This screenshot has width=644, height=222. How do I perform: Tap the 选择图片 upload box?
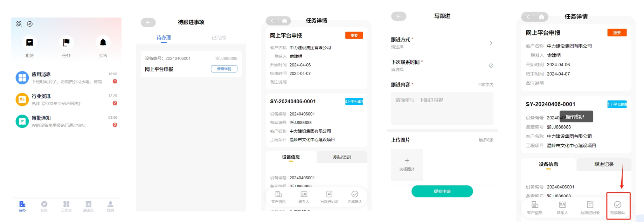407,165
